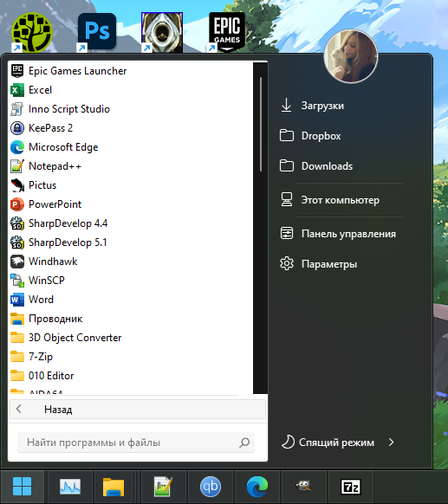This screenshot has width=448, height=504.
Task: Open SharpDevelop 4.4
Action: [x=130, y=223]
